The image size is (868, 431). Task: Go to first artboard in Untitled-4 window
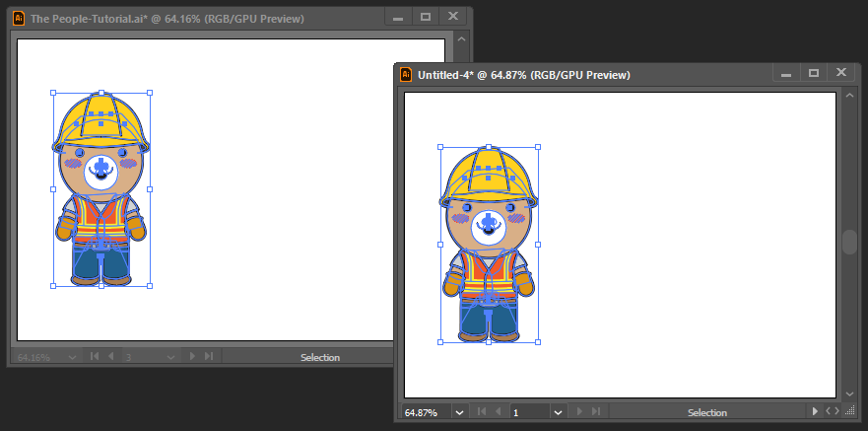(x=482, y=411)
